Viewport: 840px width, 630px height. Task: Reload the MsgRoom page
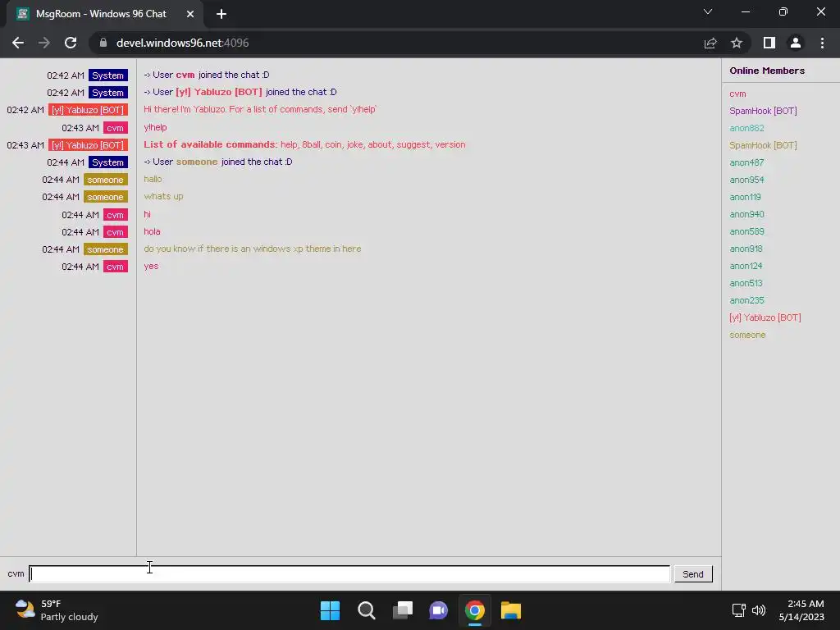click(71, 43)
